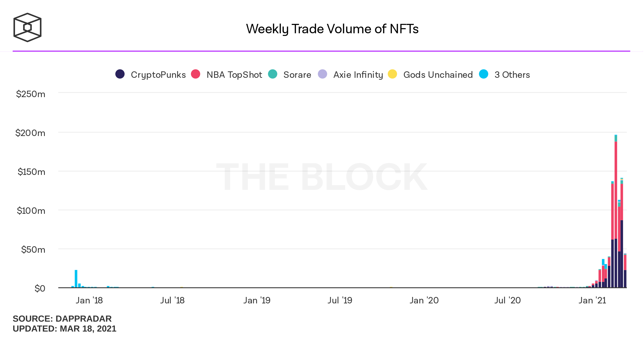
Task: Click The Block cube logo
Action: pyautogui.click(x=27, y=27)
